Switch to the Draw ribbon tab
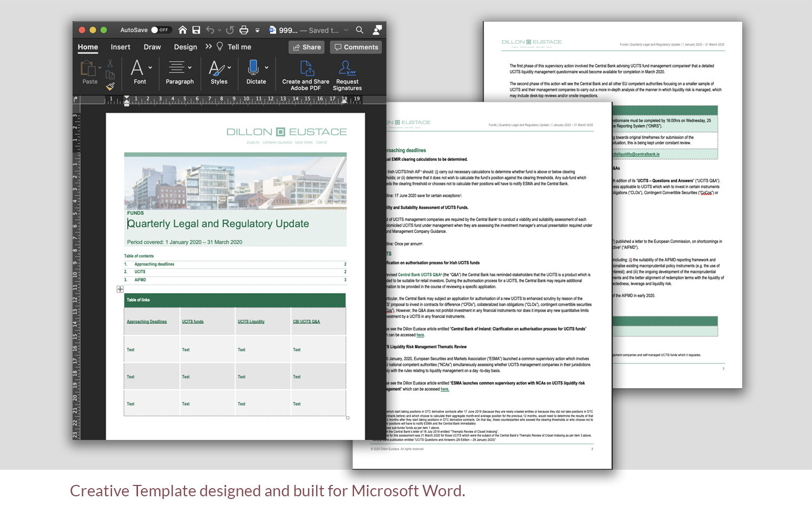This screenshot has height=512, width=812. tap(152, 47)
